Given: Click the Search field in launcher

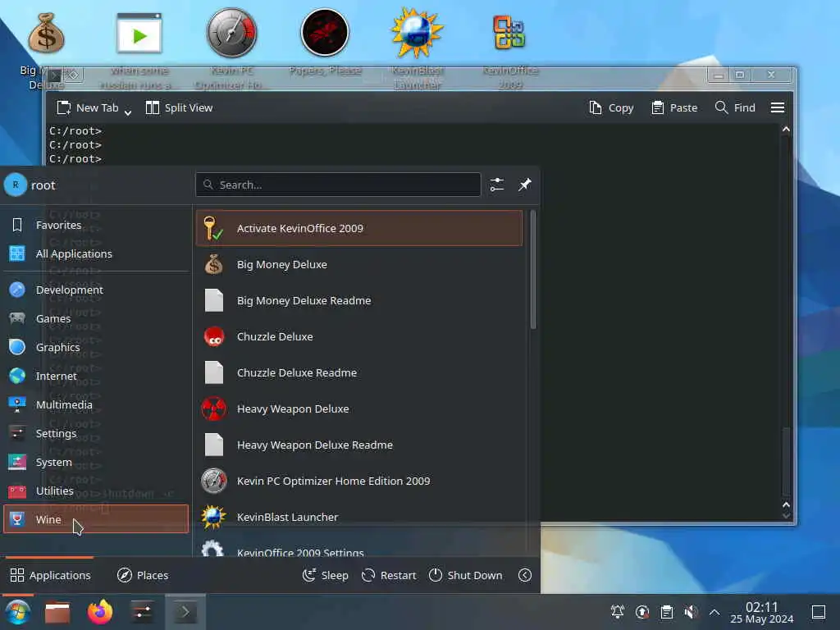Looking at the screenshot, I should (x=338, y=185).
